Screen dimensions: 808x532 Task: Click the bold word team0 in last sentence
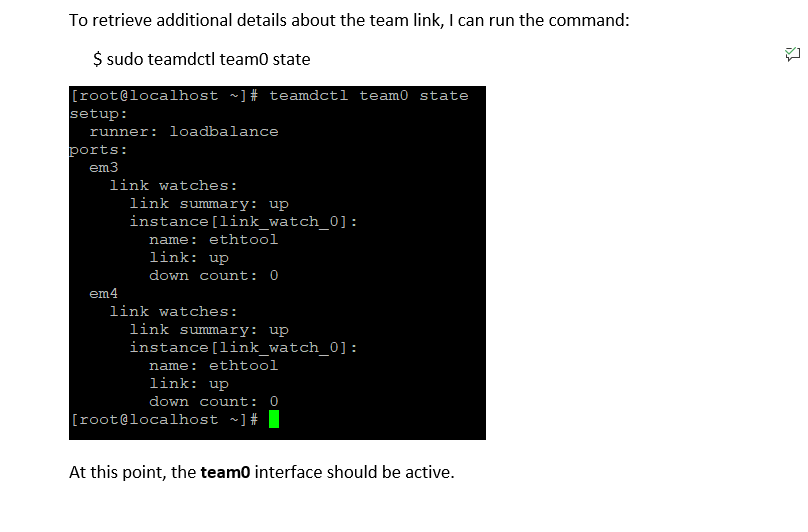click(225, 472)
